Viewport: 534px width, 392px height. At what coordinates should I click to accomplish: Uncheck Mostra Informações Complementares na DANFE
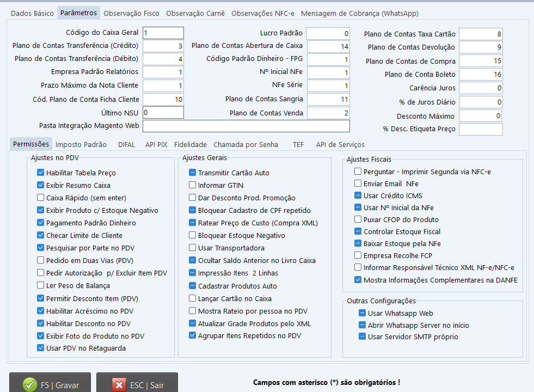(x=358, y=280)
